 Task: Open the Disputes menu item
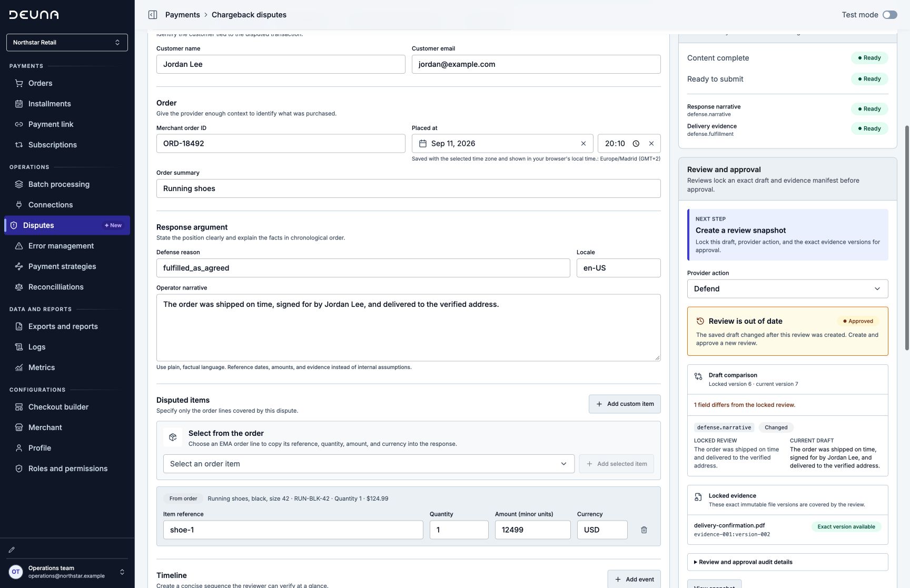click(67, 225)
